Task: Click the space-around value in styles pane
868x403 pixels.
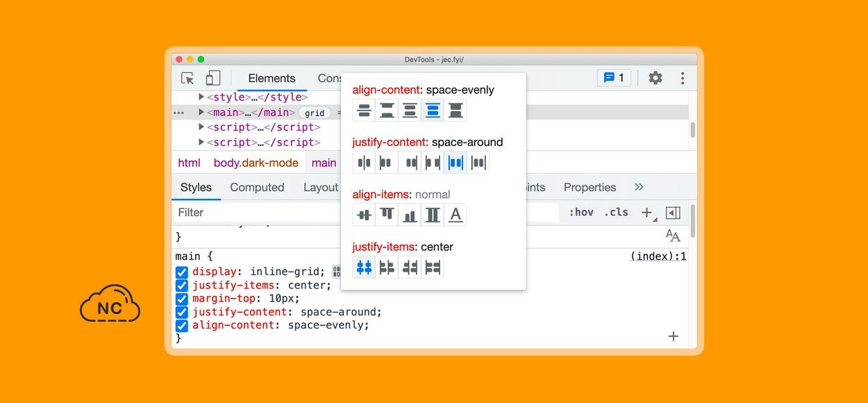Action: tap(340, 312)
